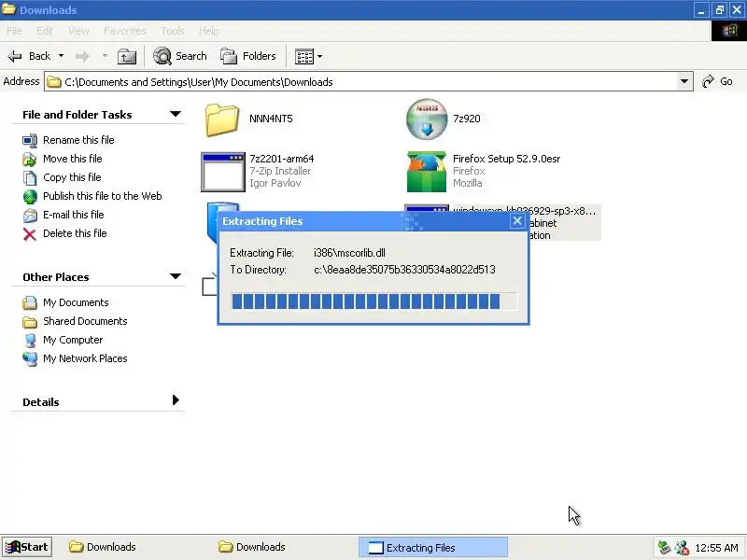Click Publish this file to the Web
The width and height of the screenshot is (747, 560).
[103, 196]
